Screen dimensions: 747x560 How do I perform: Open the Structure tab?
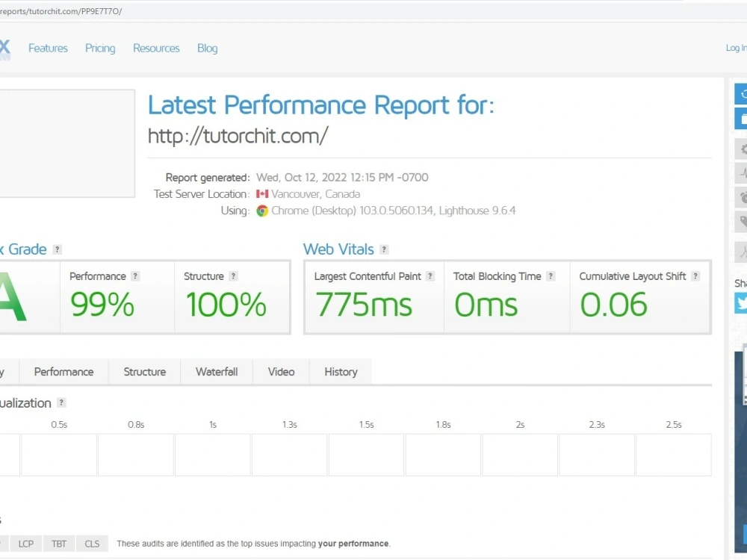pos(145,372)
